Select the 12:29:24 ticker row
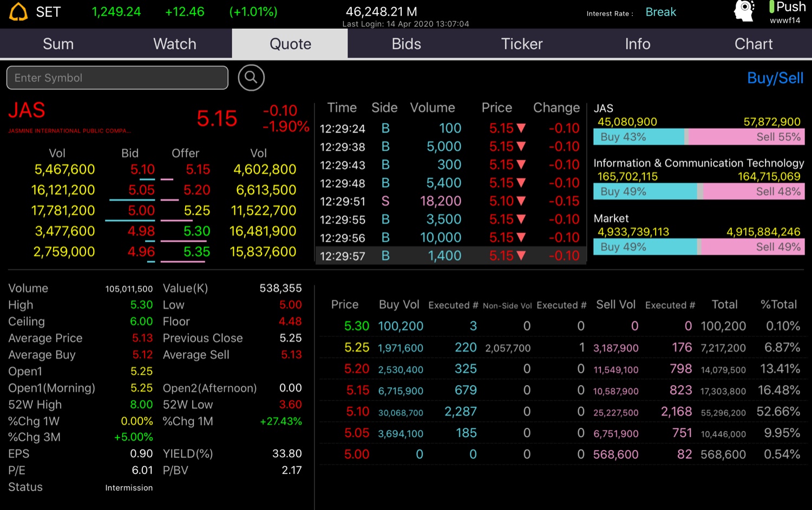The image size is (812, 510). [x=450, y=129]
